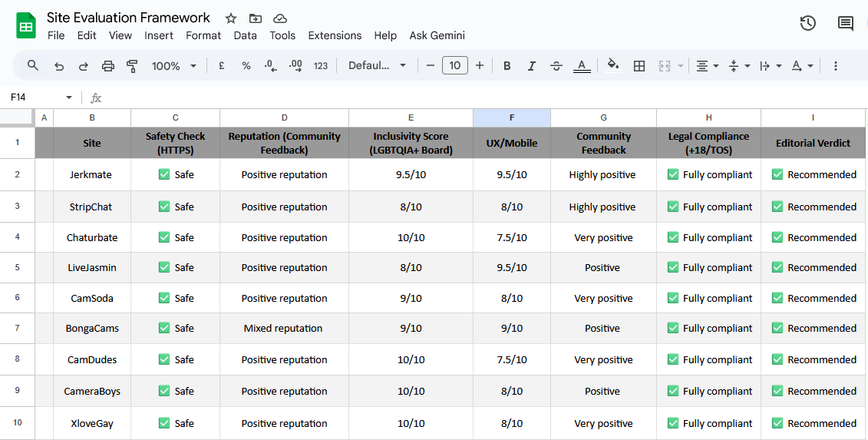Activate the paint format tool
The width and height of the screenshot is (868, 440).
click(x=132, y=66)
